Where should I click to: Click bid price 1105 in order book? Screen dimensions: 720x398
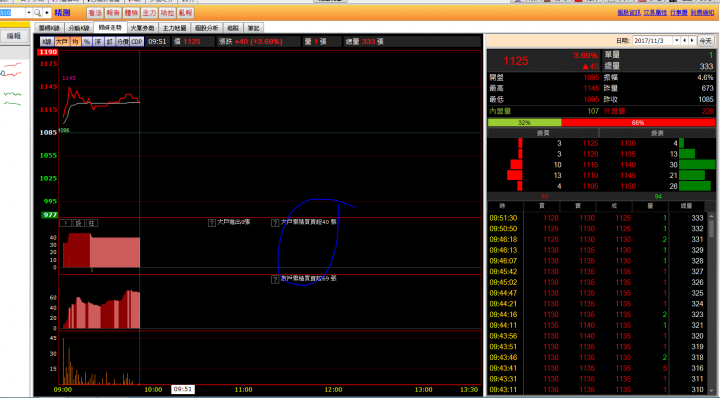591,186
